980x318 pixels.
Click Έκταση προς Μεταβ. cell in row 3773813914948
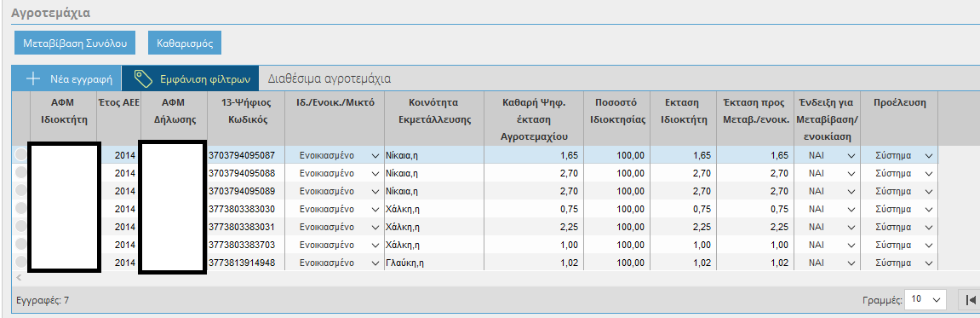click(x=755, y=263)
